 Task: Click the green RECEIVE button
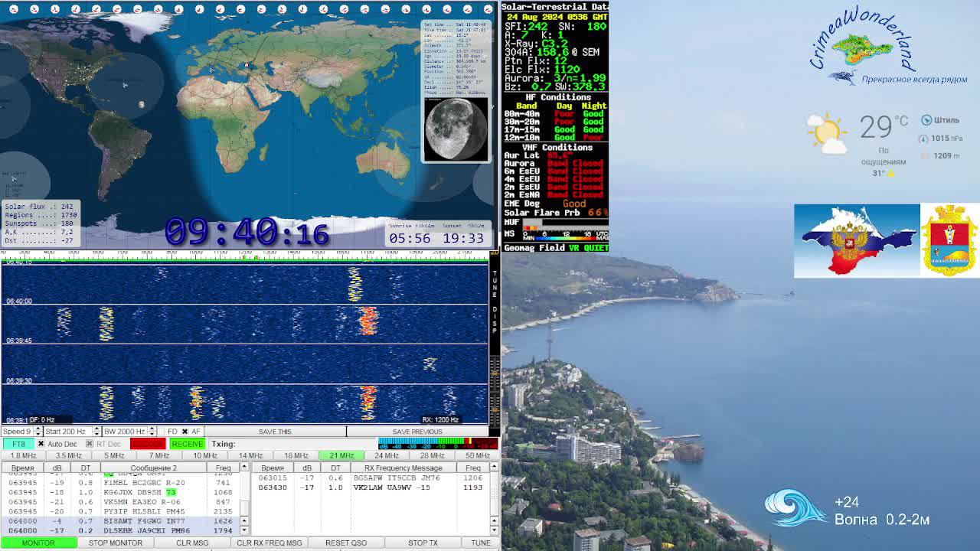click(x=187, y=444)
